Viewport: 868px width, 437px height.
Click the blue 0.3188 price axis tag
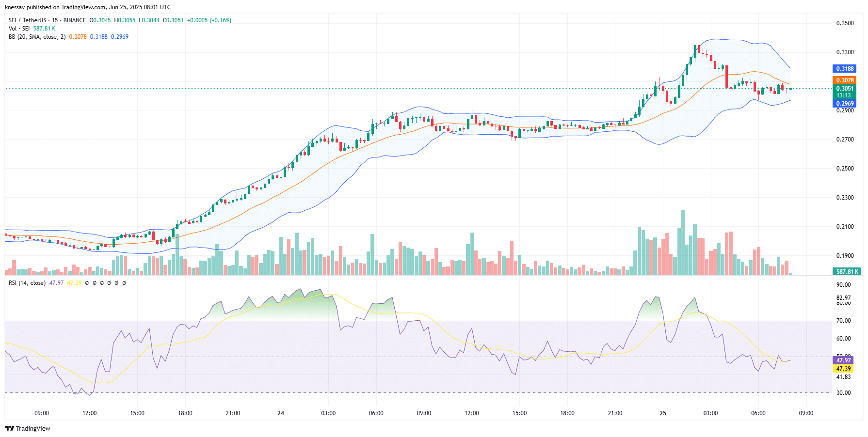[845, 69]
